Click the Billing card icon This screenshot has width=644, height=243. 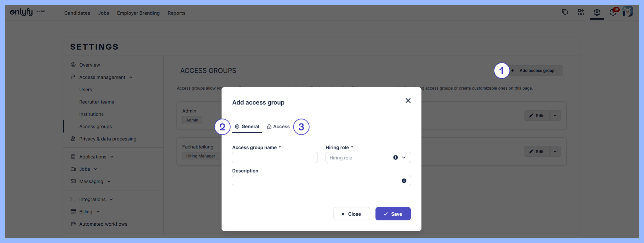[x=73, y=211]
